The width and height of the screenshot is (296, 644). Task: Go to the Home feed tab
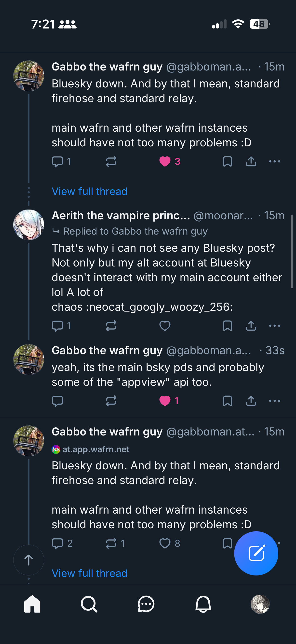tap(32, 604)
